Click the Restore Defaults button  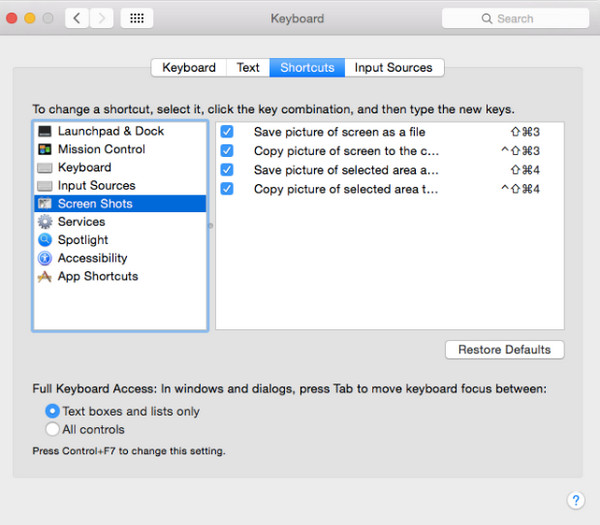[x=504, y=350]
